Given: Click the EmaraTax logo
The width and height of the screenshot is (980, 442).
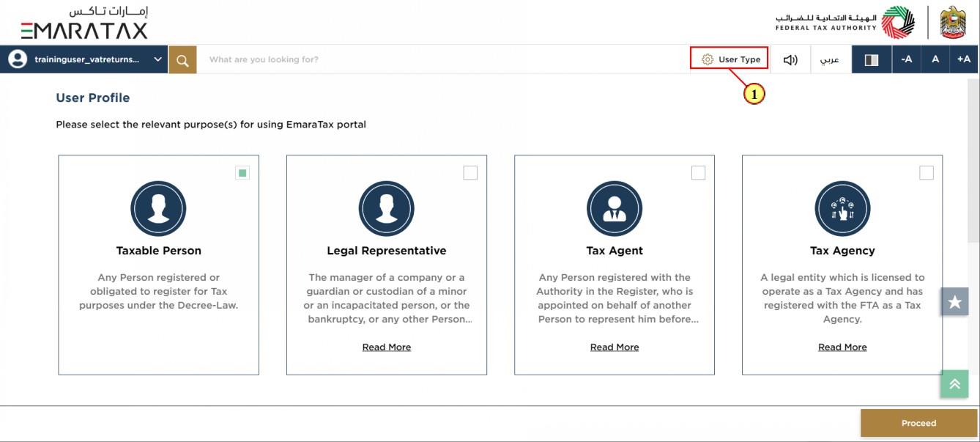Looking at the screenshot, I should (x=84, y=23).
